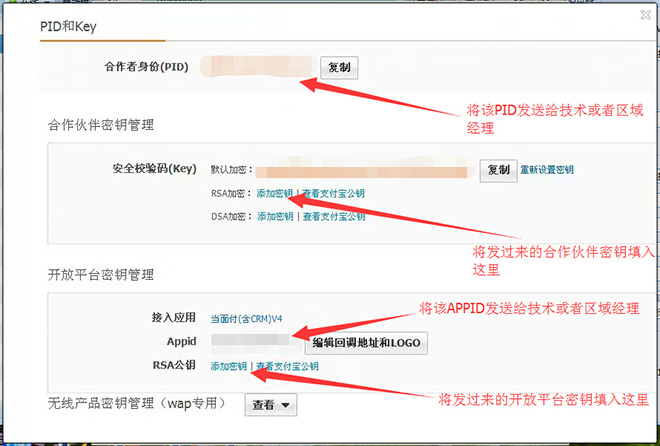Click the 开放平台密钥管理 heading
660x446 pixels.
[x=101, y=275]
